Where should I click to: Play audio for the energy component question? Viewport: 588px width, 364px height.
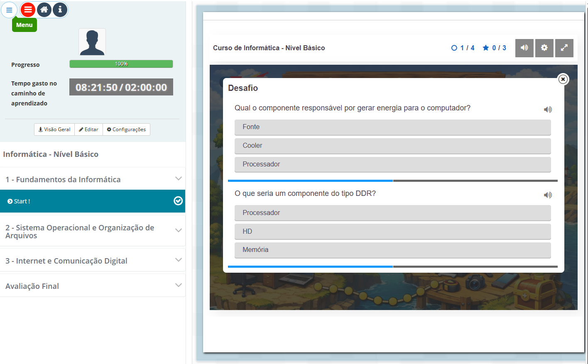(x=548, y=110)
